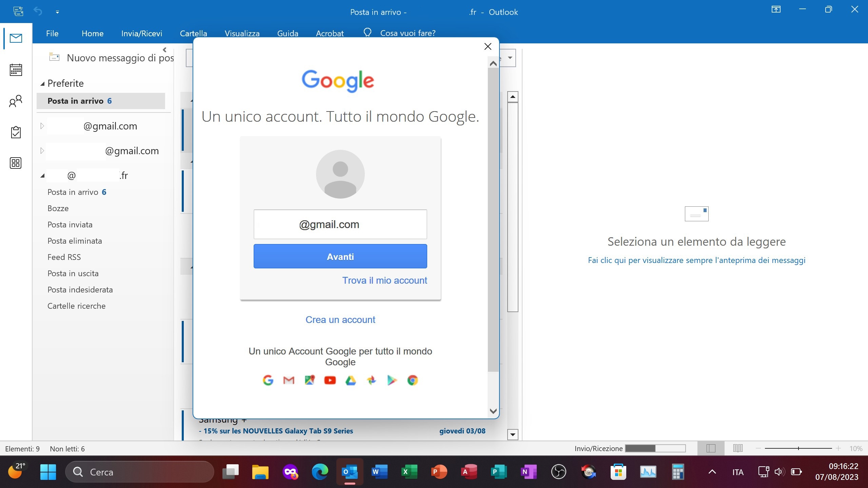The height and width of the screenshot is (488, 868).
Task: Expand the first @gmail.com account tree
Action: point(42,126)
